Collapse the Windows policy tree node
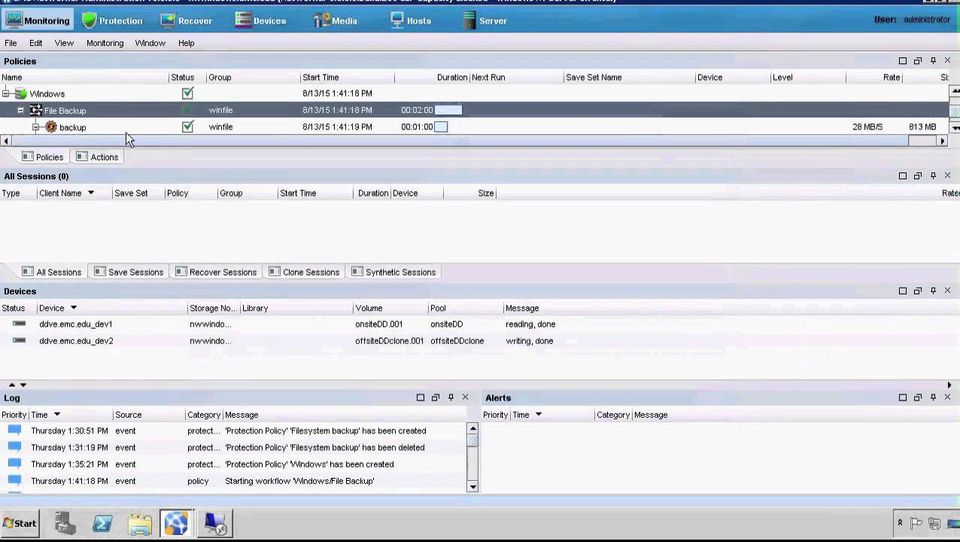The width and height of the screenshot is (960, 542). (6, 93)
